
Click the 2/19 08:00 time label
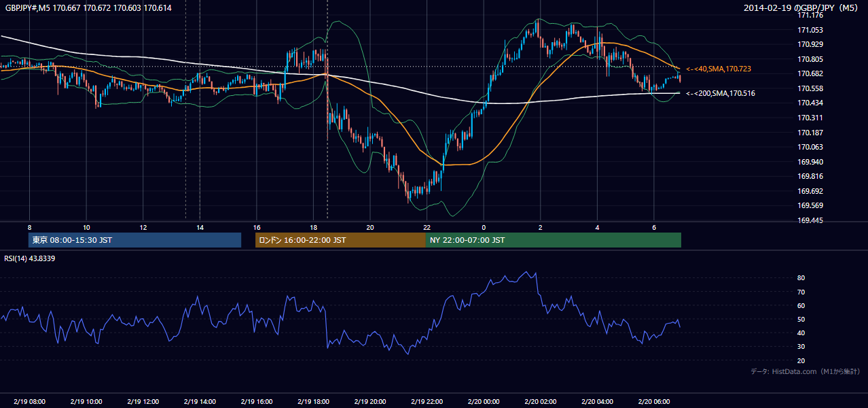point(29,401)
